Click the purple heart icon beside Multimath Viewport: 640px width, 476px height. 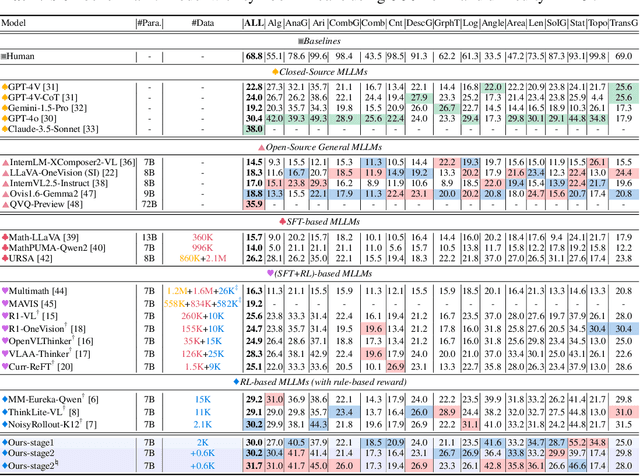5,288
